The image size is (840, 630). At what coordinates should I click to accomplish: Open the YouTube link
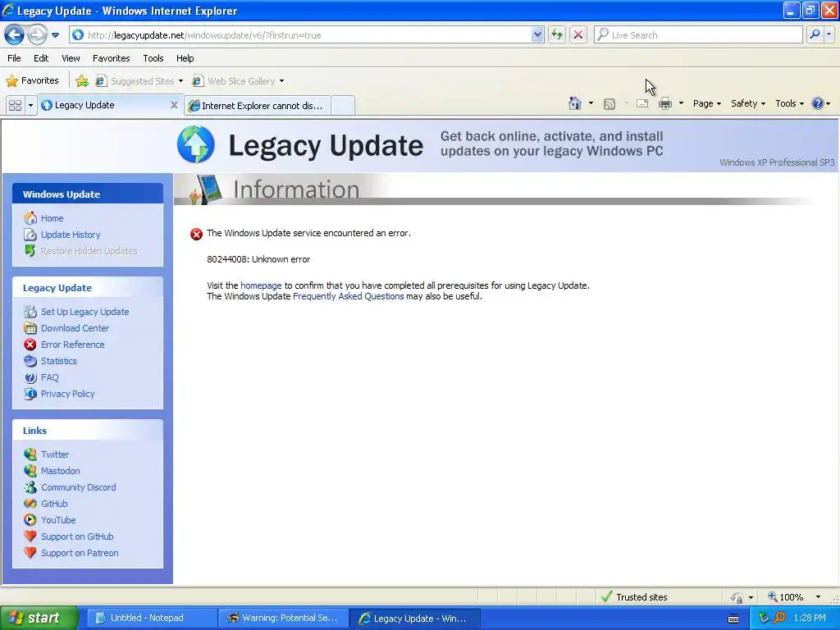(x=58, y=520)
